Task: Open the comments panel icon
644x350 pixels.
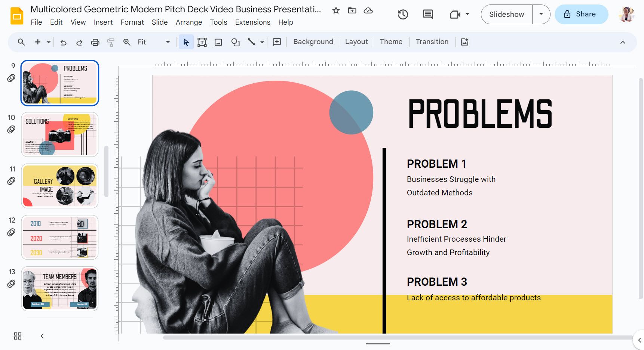Action: [x=427, y=15]
